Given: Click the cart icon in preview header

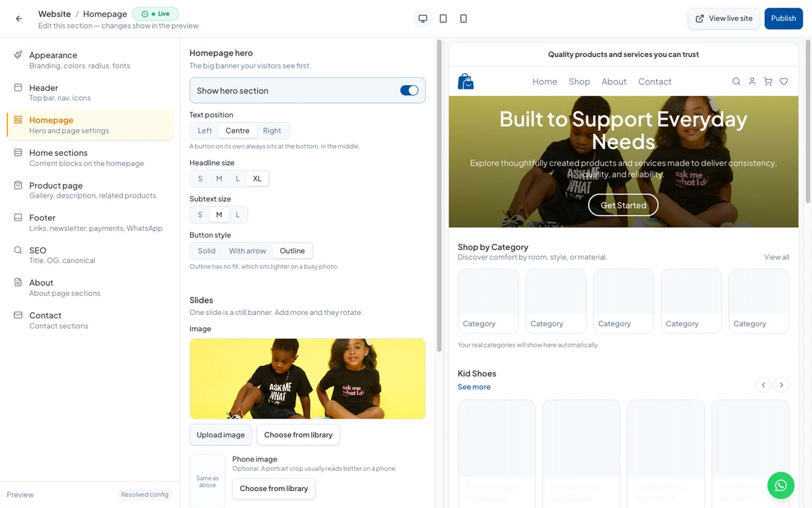Looking at the screenshot, I should click(x=768, y=81).
